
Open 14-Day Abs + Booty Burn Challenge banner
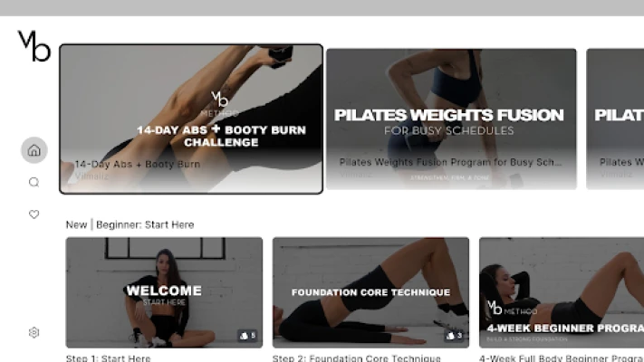191,119
